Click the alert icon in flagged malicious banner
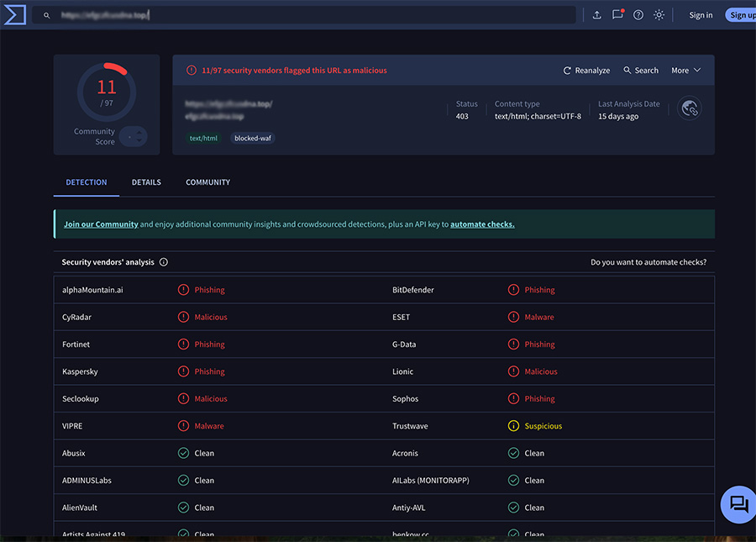The width and height of the screenshot is (756, 542). 192,71
